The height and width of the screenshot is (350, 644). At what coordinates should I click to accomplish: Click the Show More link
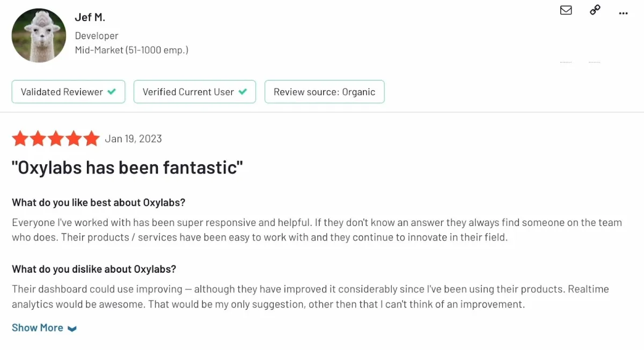coord(38,327)
